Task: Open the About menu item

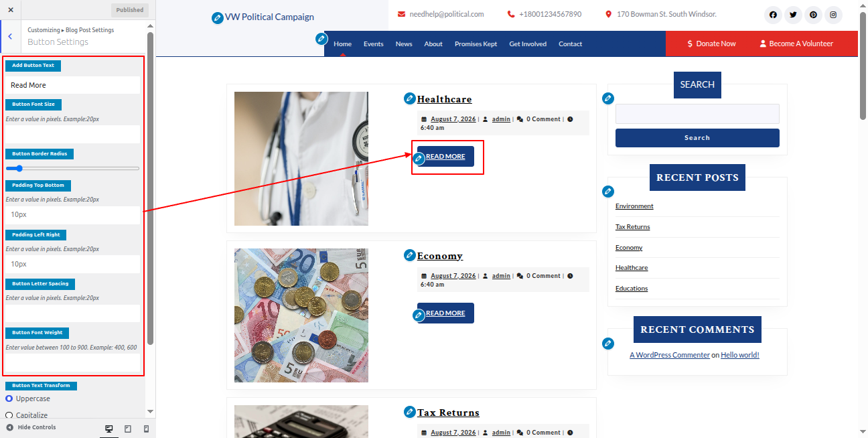Action: point(433,44)
